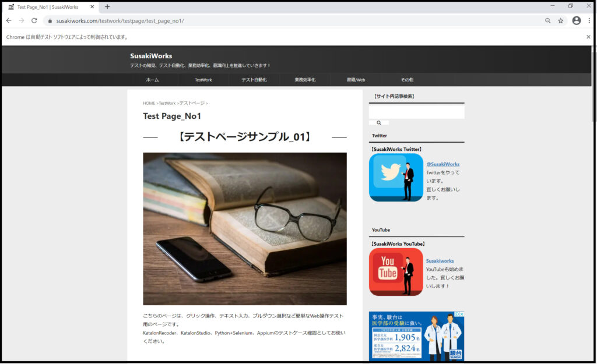The height and width of the screenshot is (364, 597).
Task: Open the Chrome profile avatar icon
Action: click(x=577, y=20)
